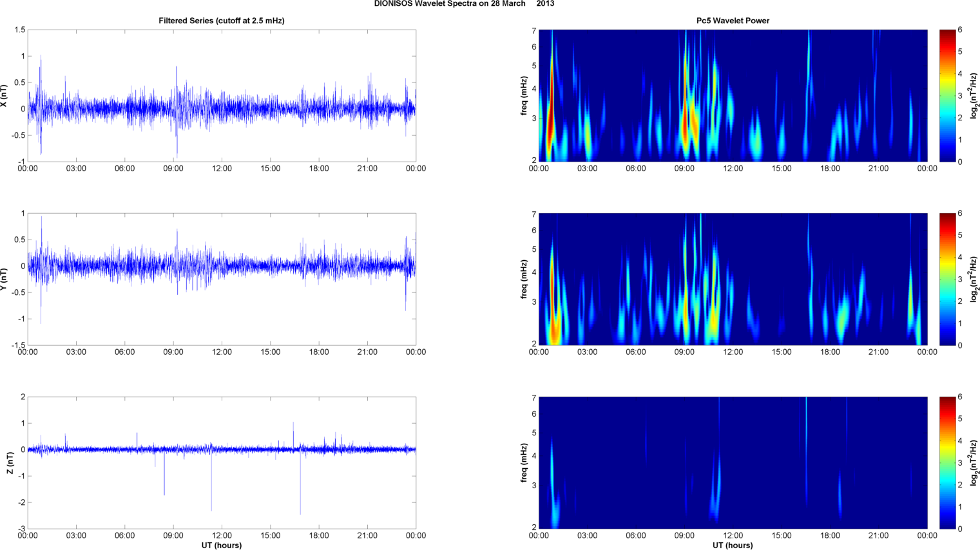Click the -3 tick on Z (nT) axis
980x550 pixels.
pyautogui.click(x=21, y=529)
